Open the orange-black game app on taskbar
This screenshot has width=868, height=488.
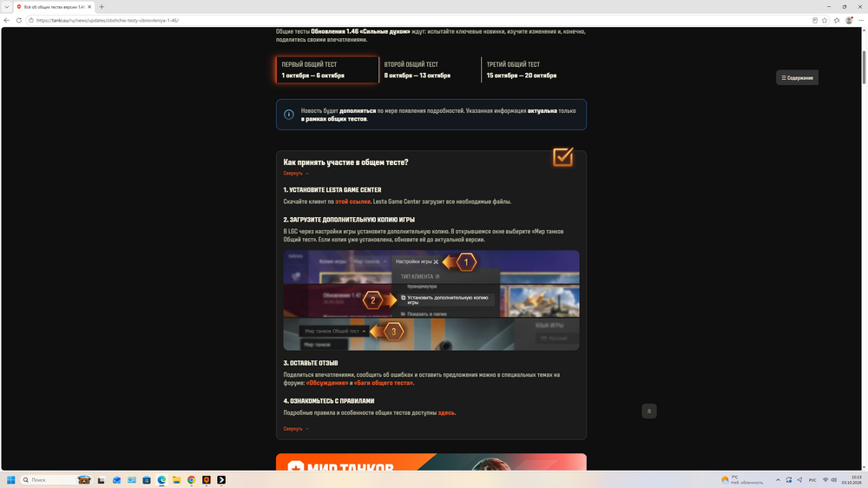tap(207, 480)
